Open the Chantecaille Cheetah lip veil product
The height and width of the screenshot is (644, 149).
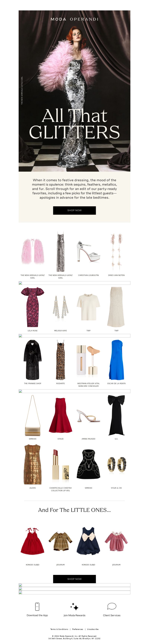coord(60,465)
